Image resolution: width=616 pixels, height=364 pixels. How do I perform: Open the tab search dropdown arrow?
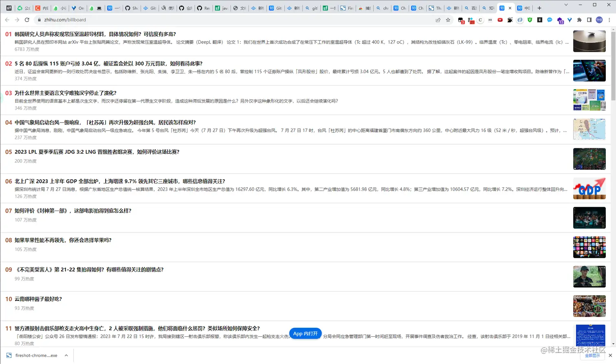click(566, 4)
